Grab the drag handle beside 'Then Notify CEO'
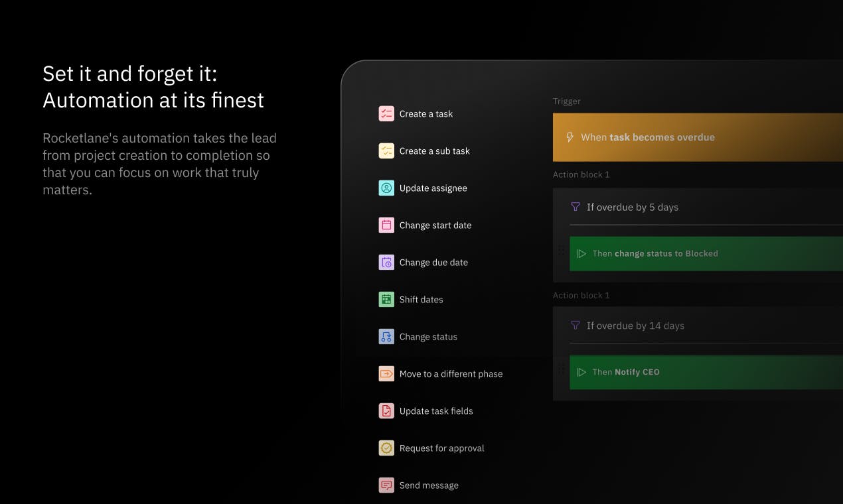The height and width of the screenshot is (504, 843). tap(561, 370)
